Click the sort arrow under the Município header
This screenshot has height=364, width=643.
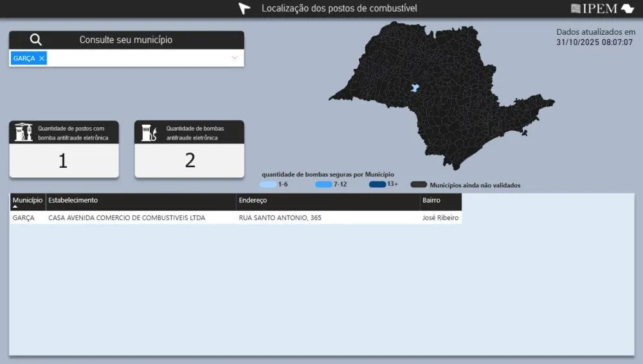tap(16, 206)
